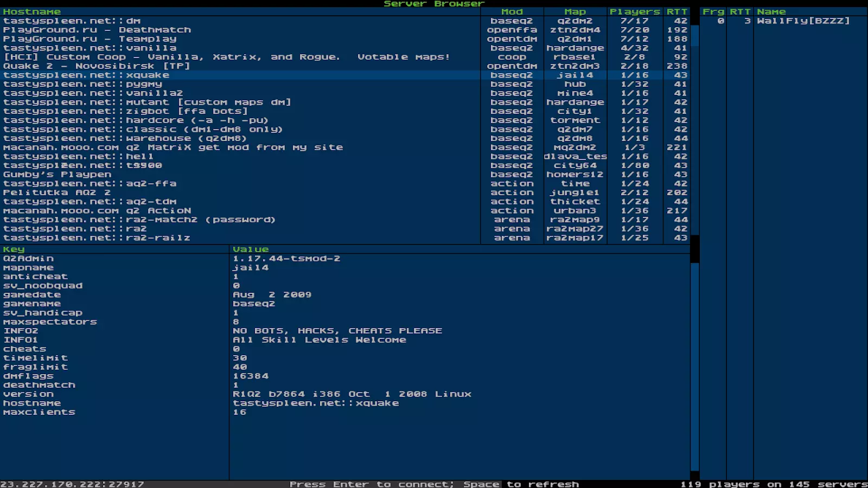Click the version key row
This screenshot has height=488, width=868.
coord(345,394)
